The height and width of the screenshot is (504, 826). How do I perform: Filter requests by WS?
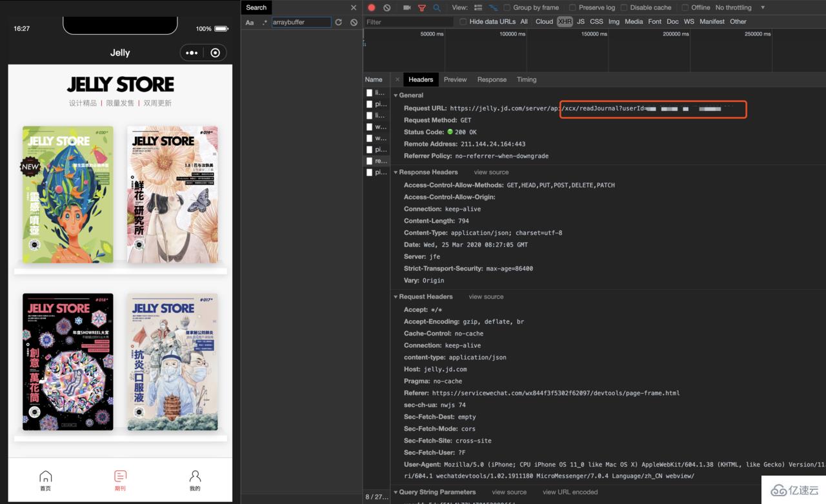(x=689, y=22)
